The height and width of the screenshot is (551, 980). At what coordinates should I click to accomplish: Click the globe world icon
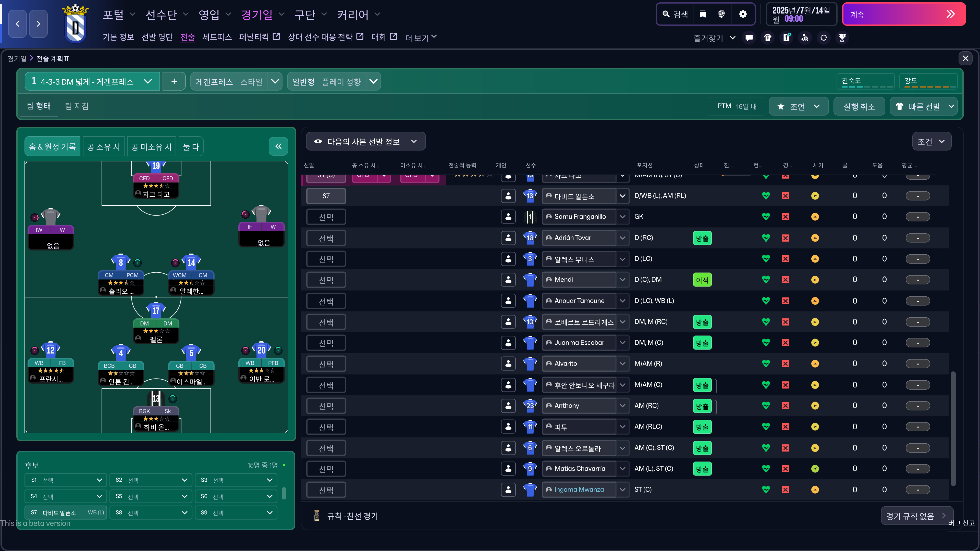coord(721,15)
